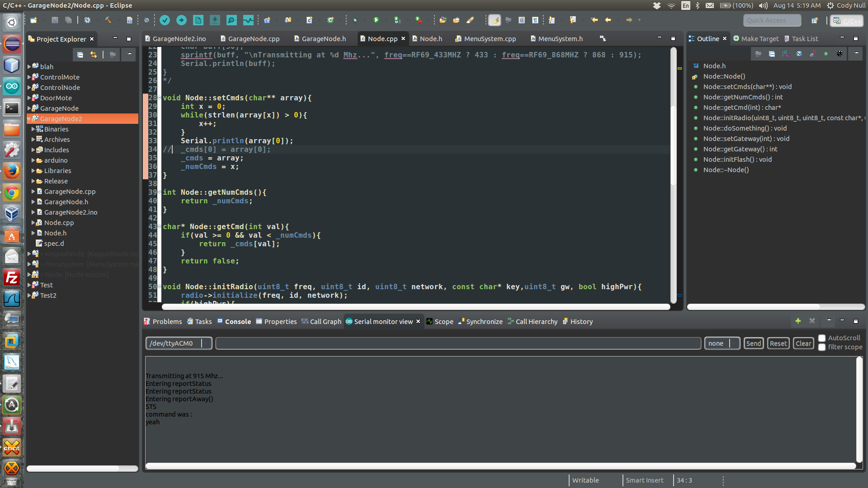Toggle the AutoScroll checkbox
The width and height of the screenshot is (868, 488).
click(x=822, y=338)
